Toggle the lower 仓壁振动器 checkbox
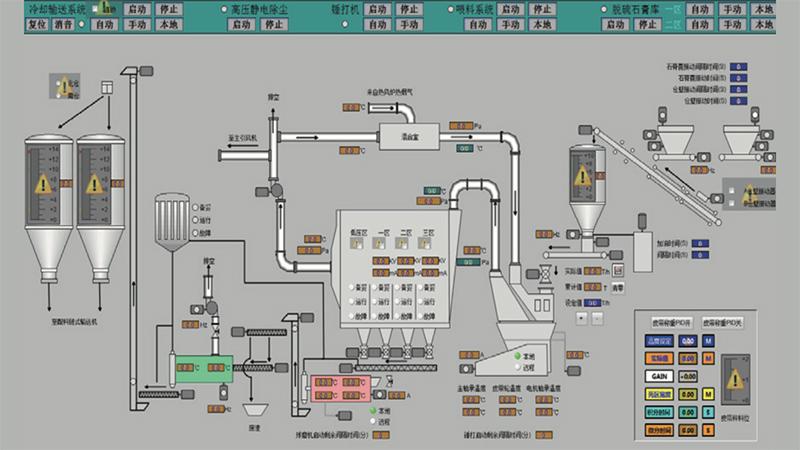The image size is (800, 450). click(x=731, y=203)
